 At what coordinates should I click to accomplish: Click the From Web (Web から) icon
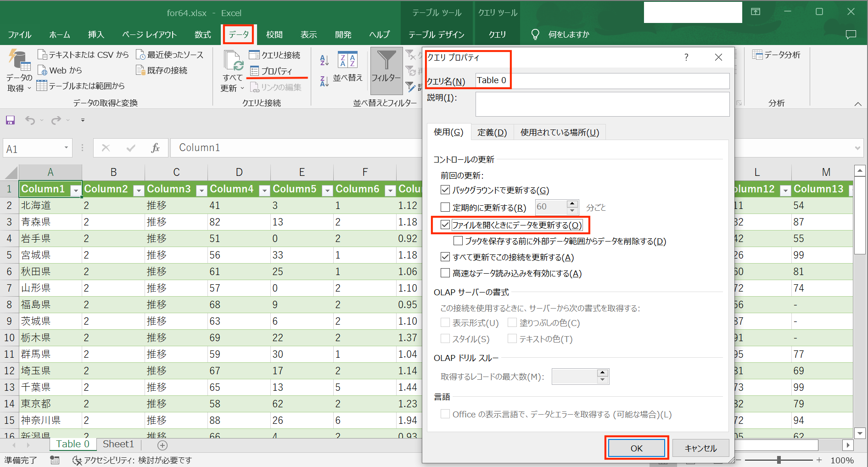(42, 70)
